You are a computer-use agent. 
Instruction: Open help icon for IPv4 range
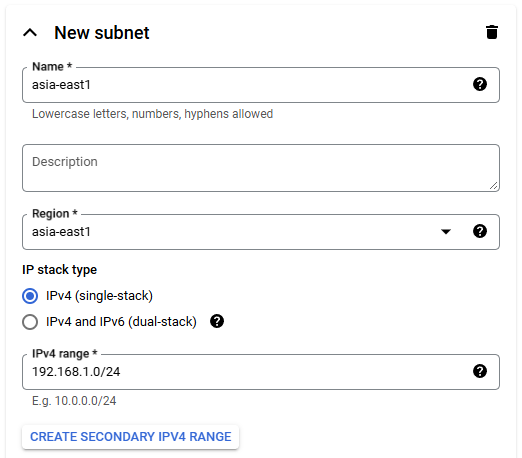click(480, 371)
